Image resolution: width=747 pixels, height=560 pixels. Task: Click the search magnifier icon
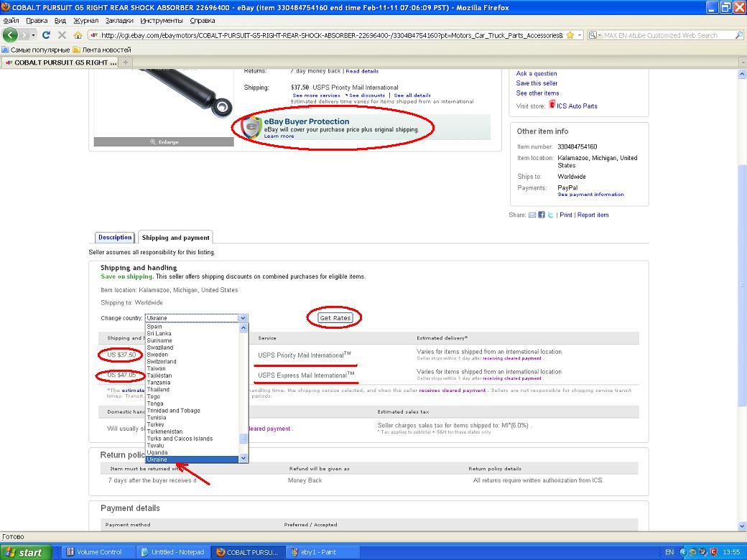739,35
